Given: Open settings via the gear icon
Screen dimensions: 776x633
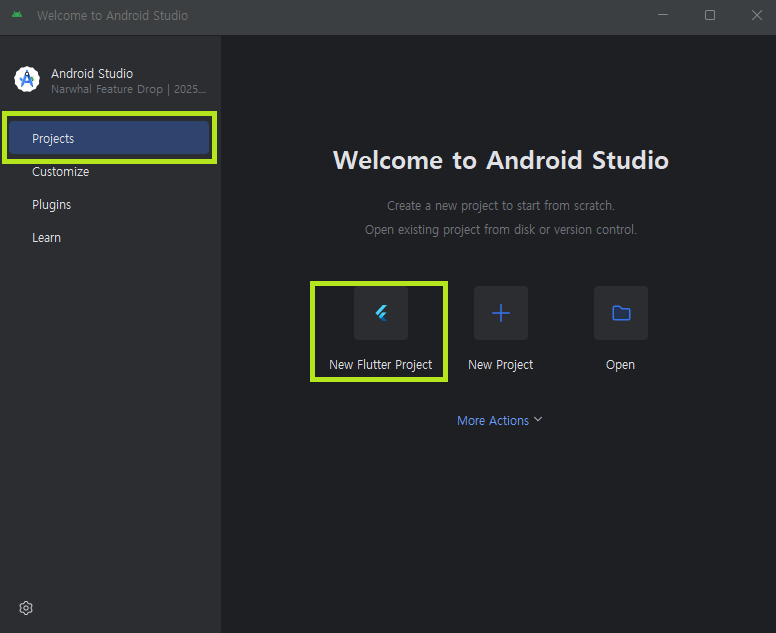Looking at the screenshot, I should pos(26,608).
